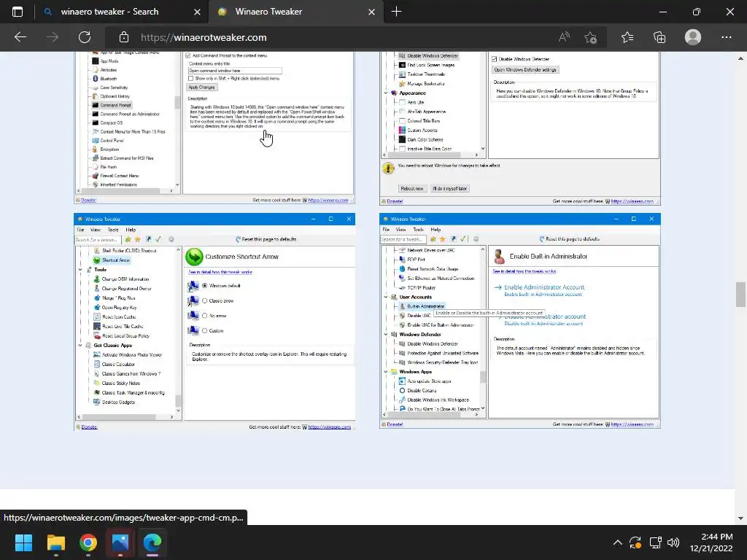Viewport: 747px width, 560px height.
Task: Collapse the User Accounts tree group
Action: pyautogui.click(x=386, y=297)
